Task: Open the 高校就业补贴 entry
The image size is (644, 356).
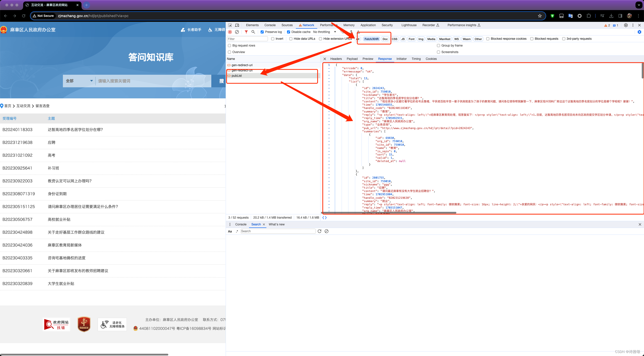Action: [59, 220]
